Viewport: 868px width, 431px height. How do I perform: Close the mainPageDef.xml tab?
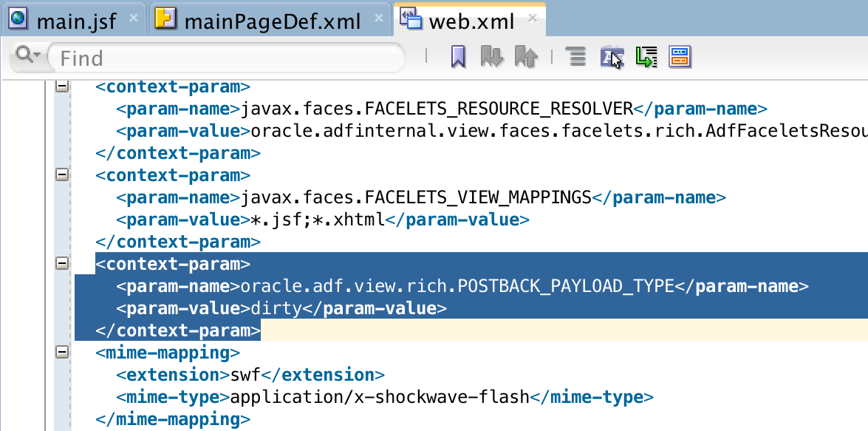(x=379, y=18)
